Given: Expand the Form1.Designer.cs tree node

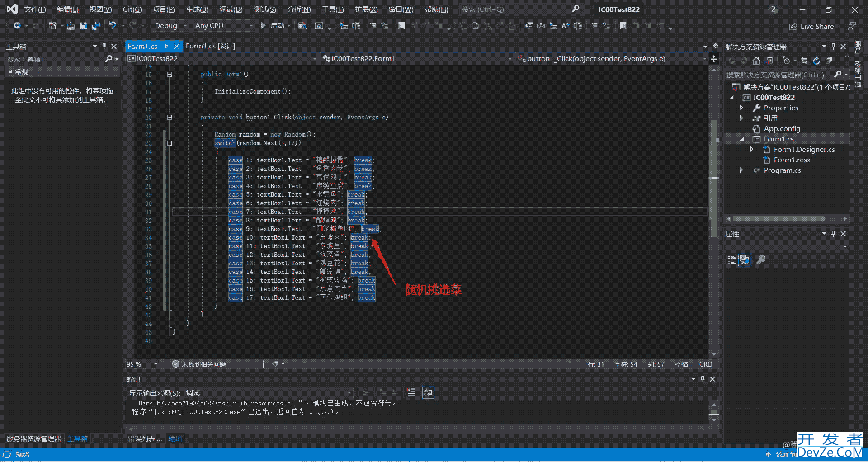Looking at the screenshot, I should 752,149.
